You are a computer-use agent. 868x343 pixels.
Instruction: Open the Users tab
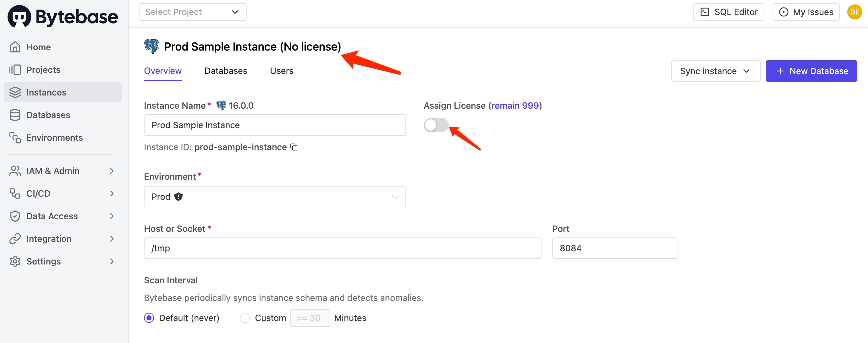(281, 71)
